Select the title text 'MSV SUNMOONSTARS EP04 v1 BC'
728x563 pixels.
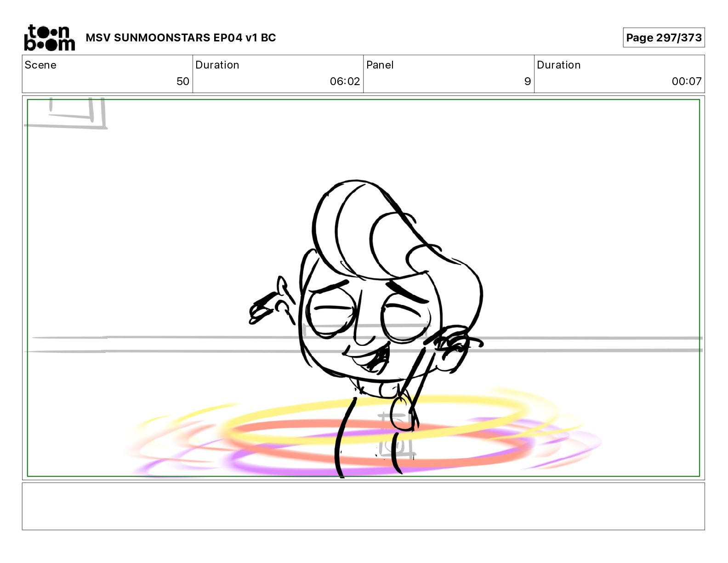coord(181,38)
